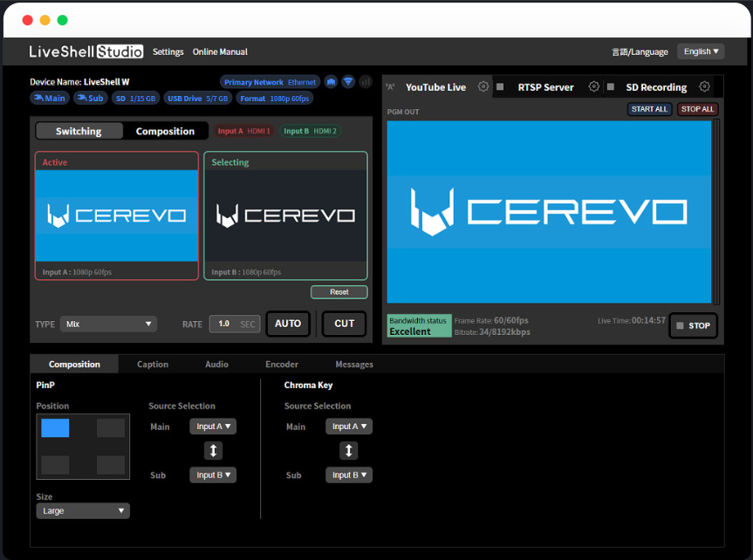Click the audio level meter beside PGM OUT
753x560 pixels.
716,212
